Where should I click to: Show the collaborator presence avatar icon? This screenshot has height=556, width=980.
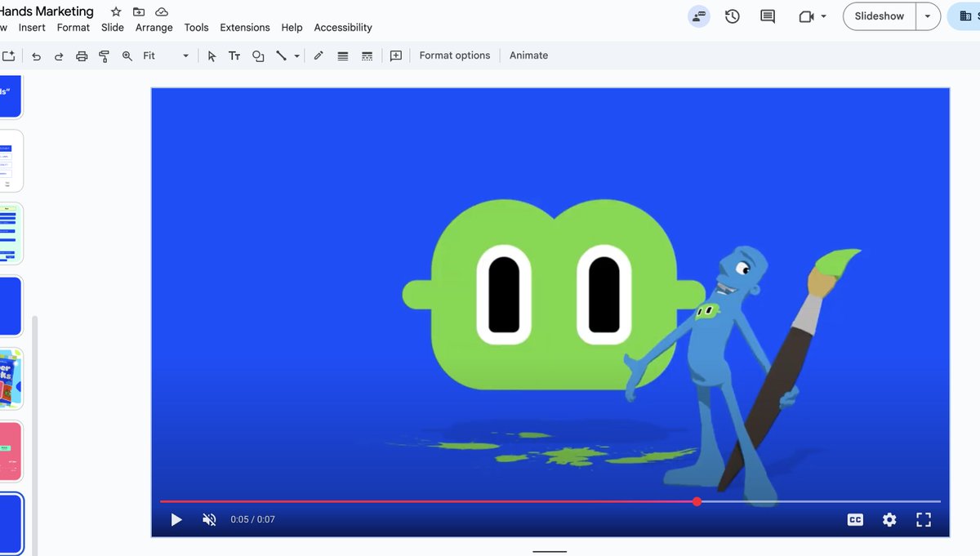click(698, 16)
